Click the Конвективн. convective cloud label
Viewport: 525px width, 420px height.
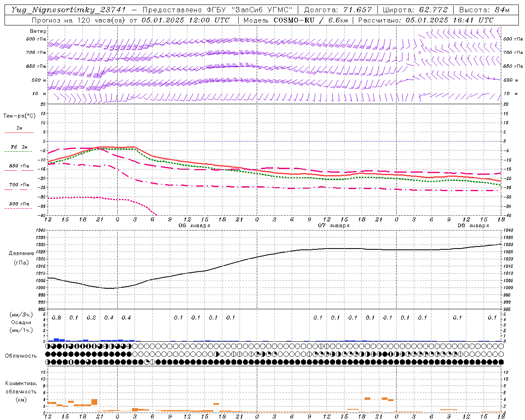[x=21, y=383]
